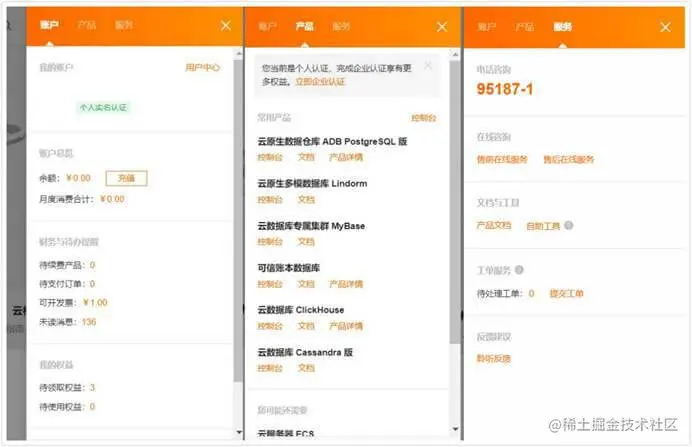Viewport: 692px width, 447px height.
Task: Switch to 账户 tab in middle panel
Action: coord(267,26)
